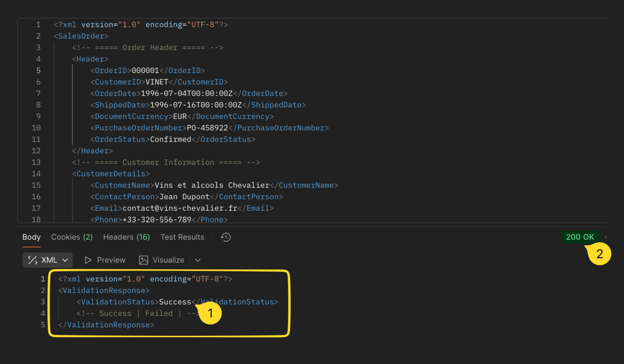Click the 200 OK status badge
This screenshot has height=364, width=624.
(580, 237)
